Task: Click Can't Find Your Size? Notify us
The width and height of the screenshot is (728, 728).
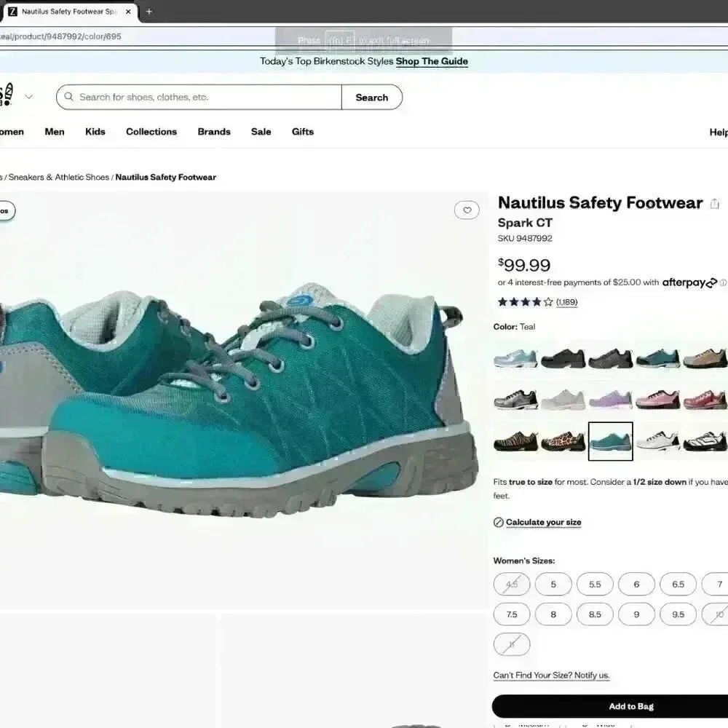Action: point(551,675)
